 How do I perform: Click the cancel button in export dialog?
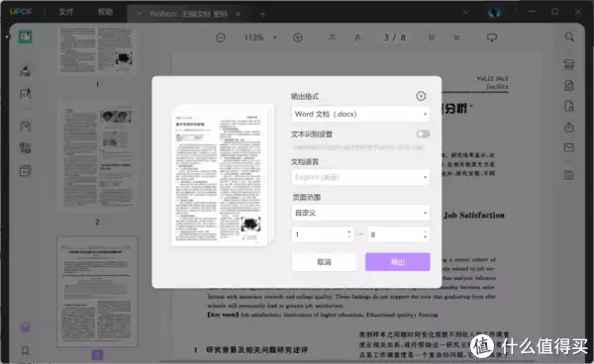point(324,262)
